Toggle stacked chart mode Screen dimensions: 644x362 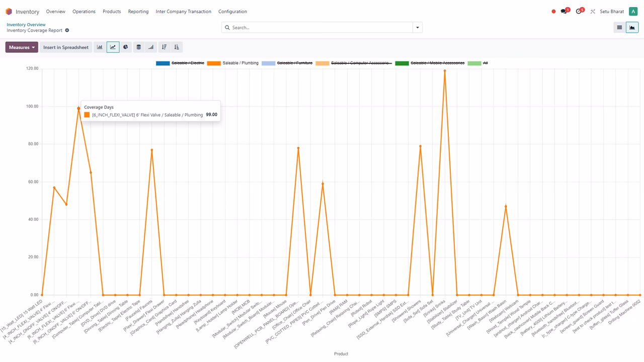point(139,47)
